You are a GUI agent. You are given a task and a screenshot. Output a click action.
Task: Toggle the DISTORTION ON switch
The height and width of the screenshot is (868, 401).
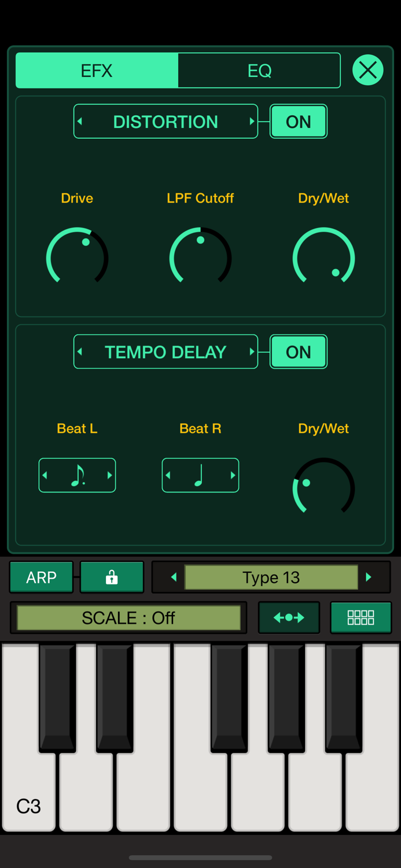click(x=299, y=122)
